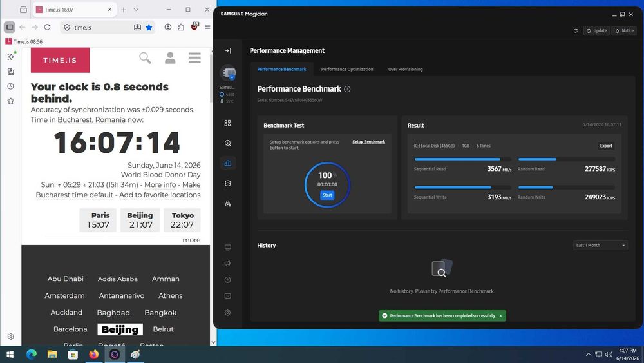Open the Magician settings gear icon
644x363 pixels.
point(227,313)
